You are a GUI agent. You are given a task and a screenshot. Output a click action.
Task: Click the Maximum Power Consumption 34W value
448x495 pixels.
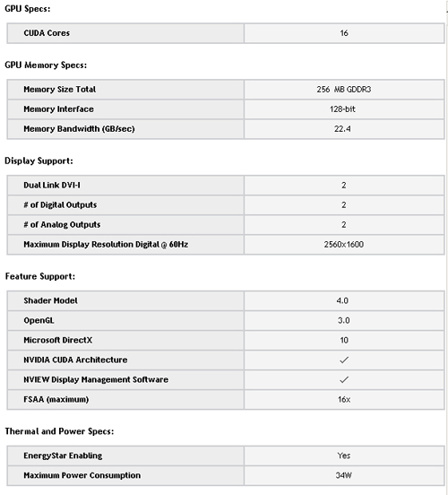point(343,475)
